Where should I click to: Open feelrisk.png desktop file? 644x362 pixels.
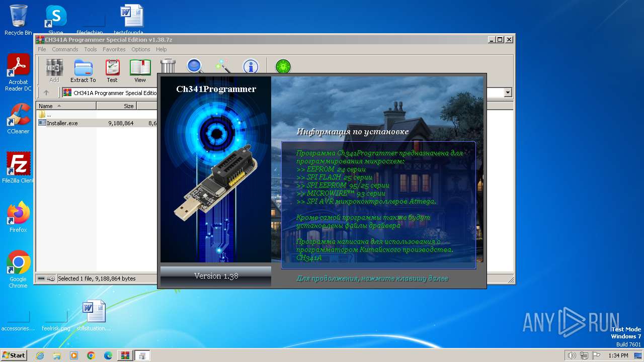click(x=56, y=320)
